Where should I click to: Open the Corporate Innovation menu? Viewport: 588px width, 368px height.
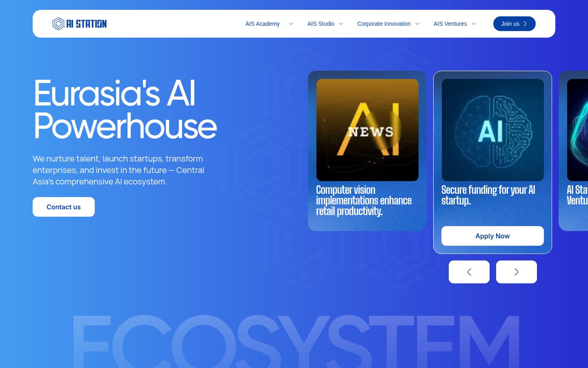pos(384,24)
